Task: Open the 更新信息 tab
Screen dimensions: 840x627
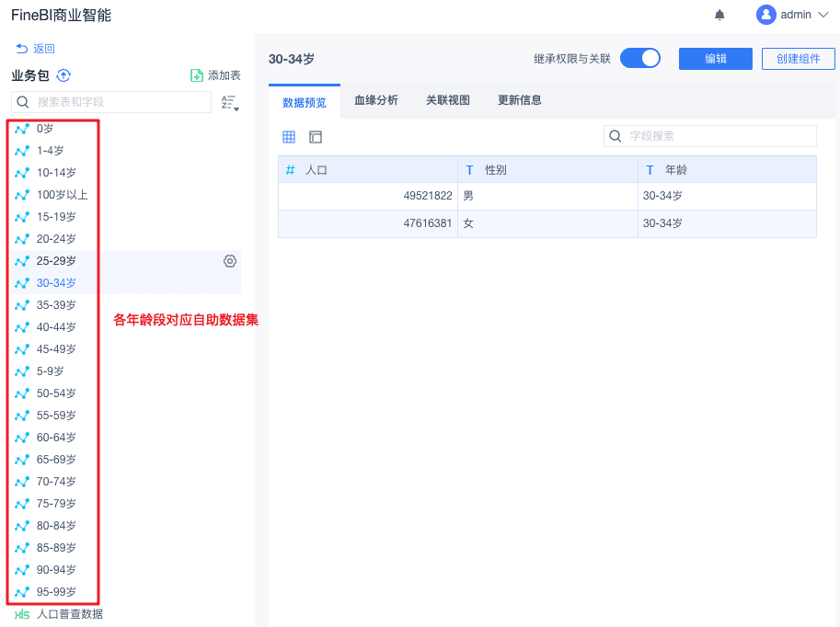Action: [x=520, y=100]
